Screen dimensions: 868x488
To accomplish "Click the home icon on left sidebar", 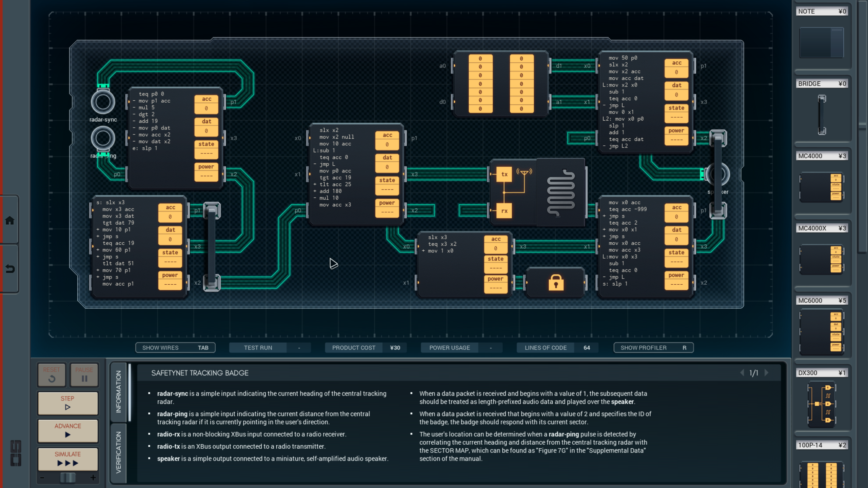I will click(x=9, y=221).
